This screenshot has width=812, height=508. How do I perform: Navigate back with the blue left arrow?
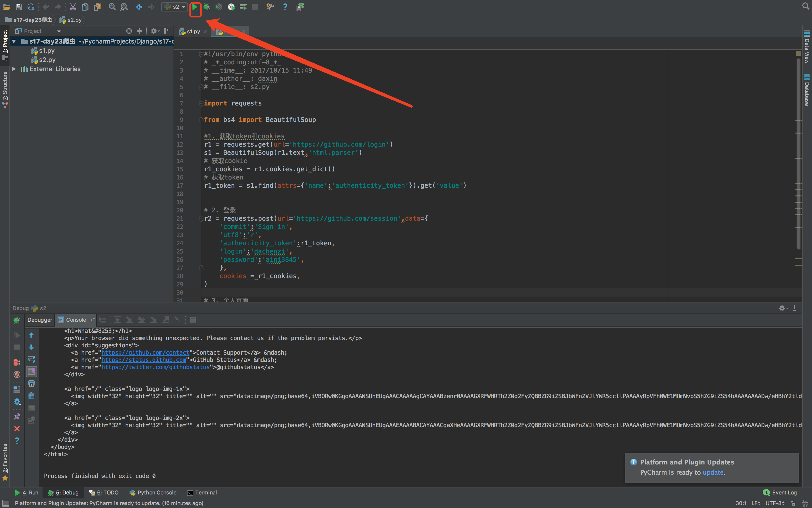click(x=139, y=7)
